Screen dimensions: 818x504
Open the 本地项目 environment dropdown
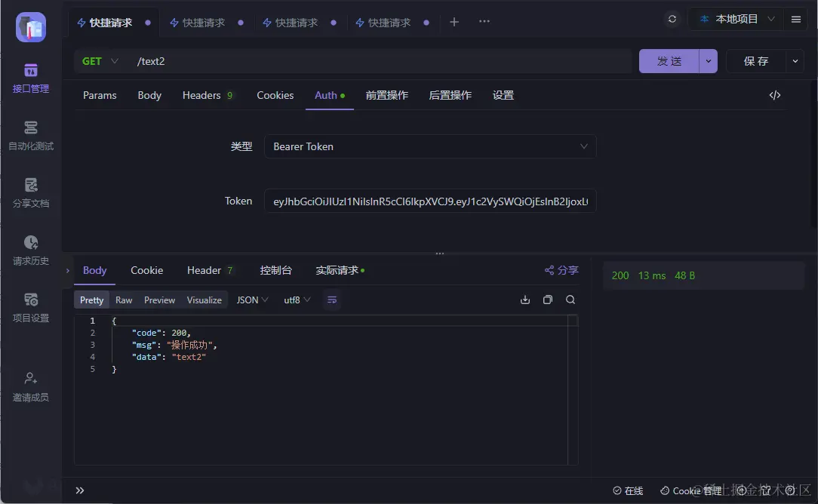[736, 19]
